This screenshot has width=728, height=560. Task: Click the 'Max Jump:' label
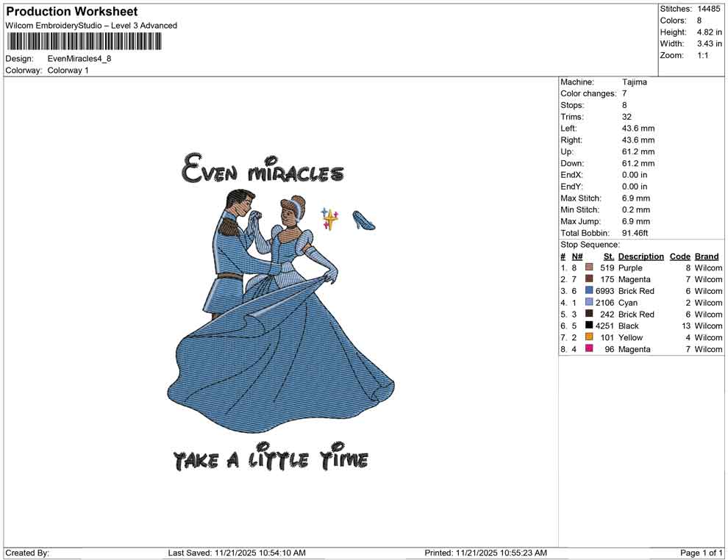(580, 221)
